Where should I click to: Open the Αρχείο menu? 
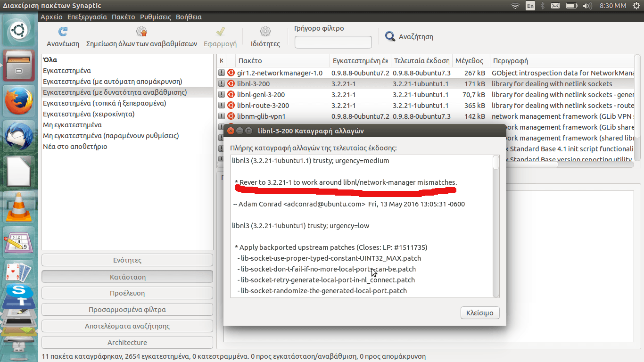(x=51, y=17)
